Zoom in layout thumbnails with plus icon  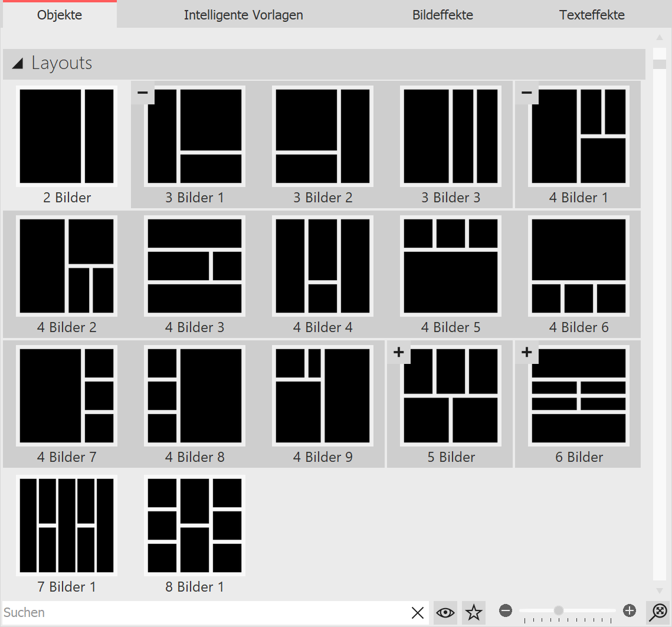click(629, 612)
